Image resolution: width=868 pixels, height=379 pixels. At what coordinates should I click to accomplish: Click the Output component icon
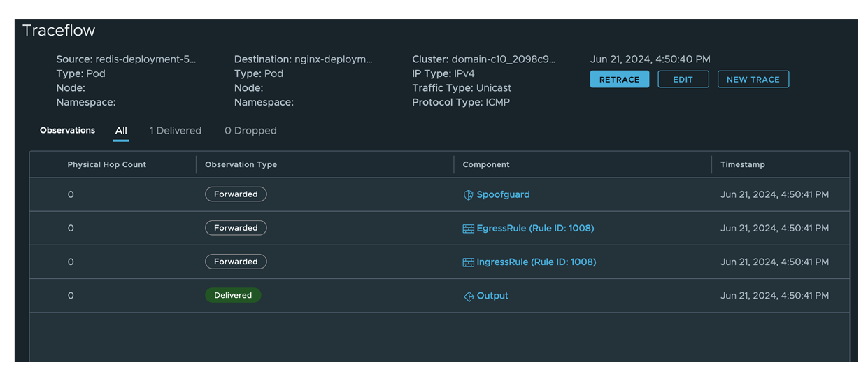click(469, 296)
